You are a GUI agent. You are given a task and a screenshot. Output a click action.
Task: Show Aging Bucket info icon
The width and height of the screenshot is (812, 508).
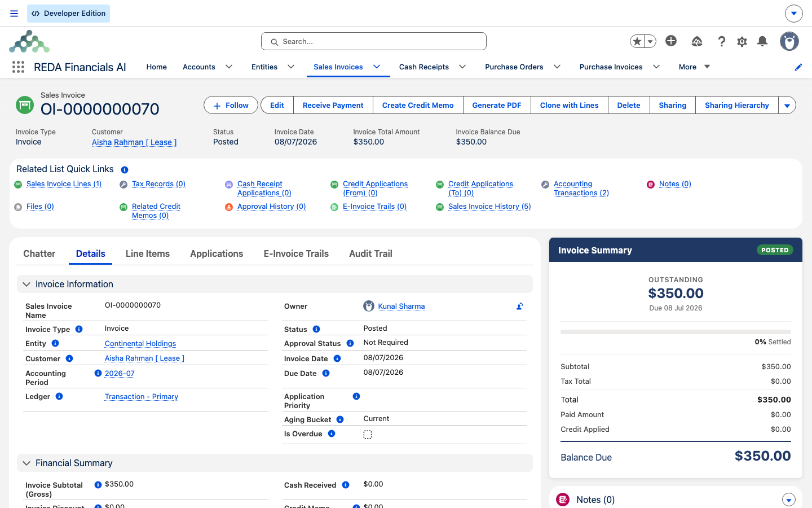coord(340,419)
